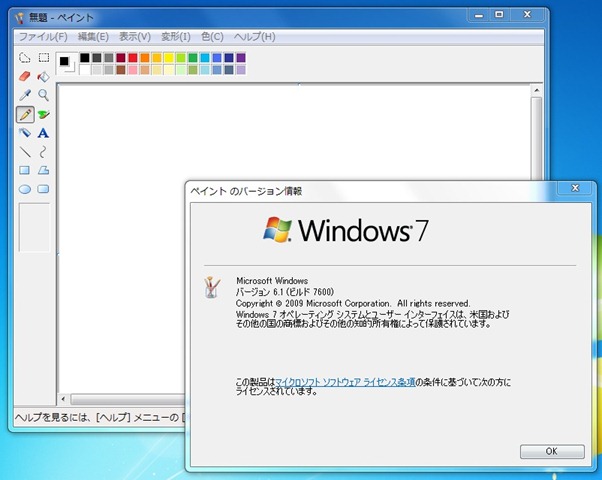
Task: Select the Magnifier tool
Action: pyautogui.click(x=43, y=95)
